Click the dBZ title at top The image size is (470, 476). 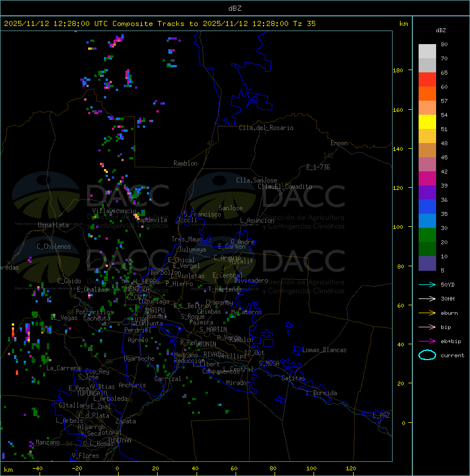tap(235, 8)
